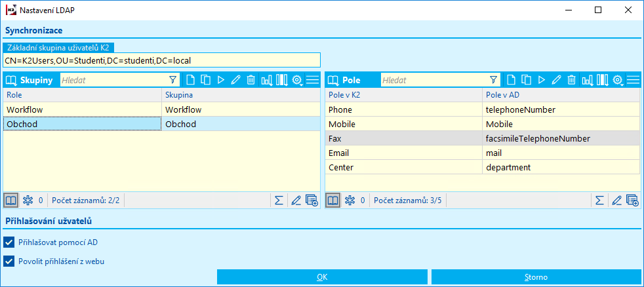This screenshot has height=287, width=644.
Task: Click the bar chart sort icon in Skupiny toolbar
Action: tap(267, 80)
